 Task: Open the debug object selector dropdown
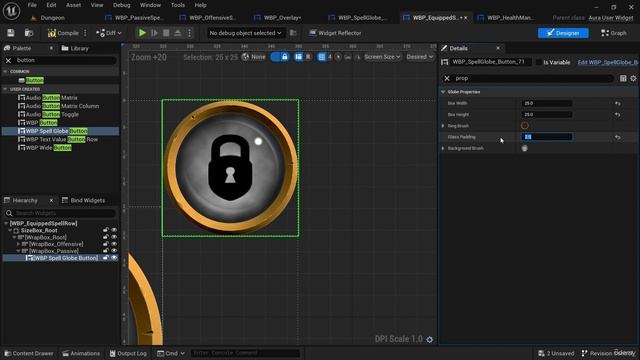(245, 33)
